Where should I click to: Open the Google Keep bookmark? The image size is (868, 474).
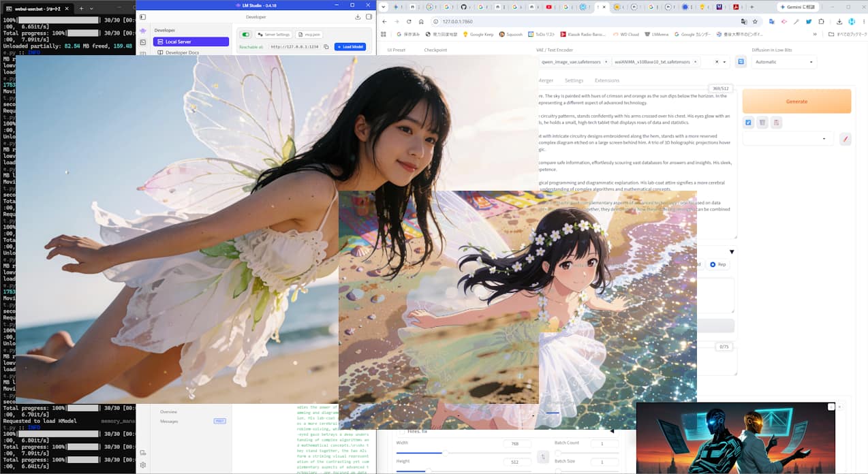478,34
